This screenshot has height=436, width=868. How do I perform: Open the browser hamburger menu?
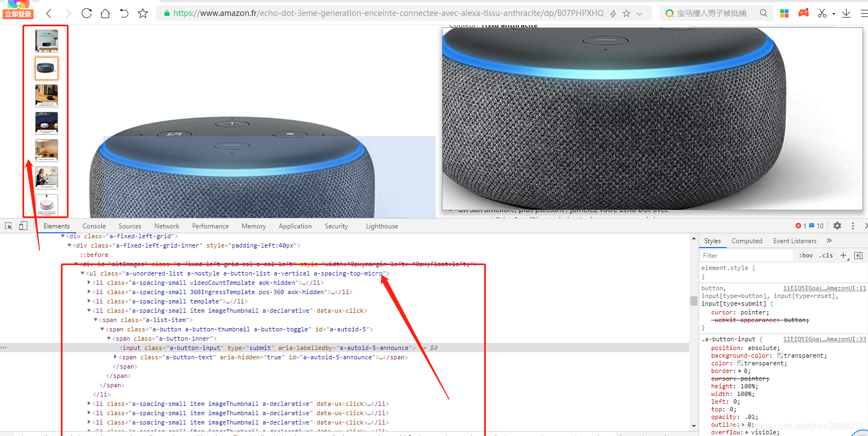(864, 13)
